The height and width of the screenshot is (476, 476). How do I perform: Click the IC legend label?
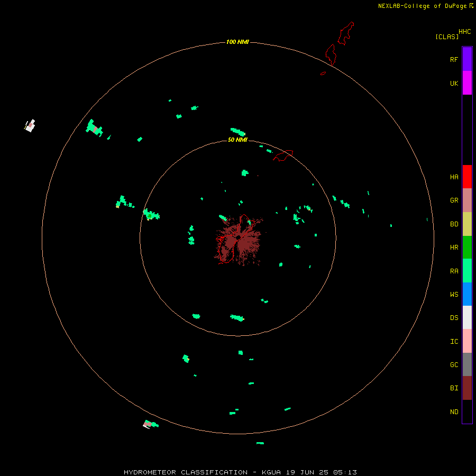click(x=454, y=342)
